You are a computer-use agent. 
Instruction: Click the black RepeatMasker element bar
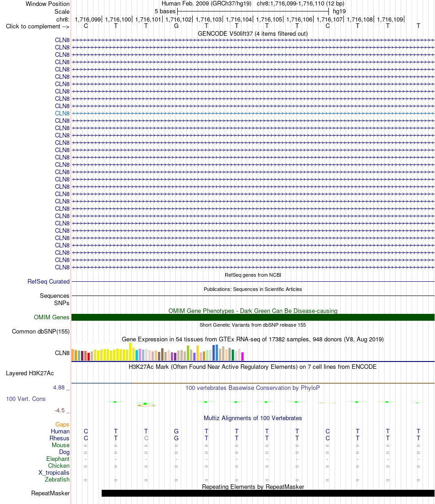tap(268, 493)
